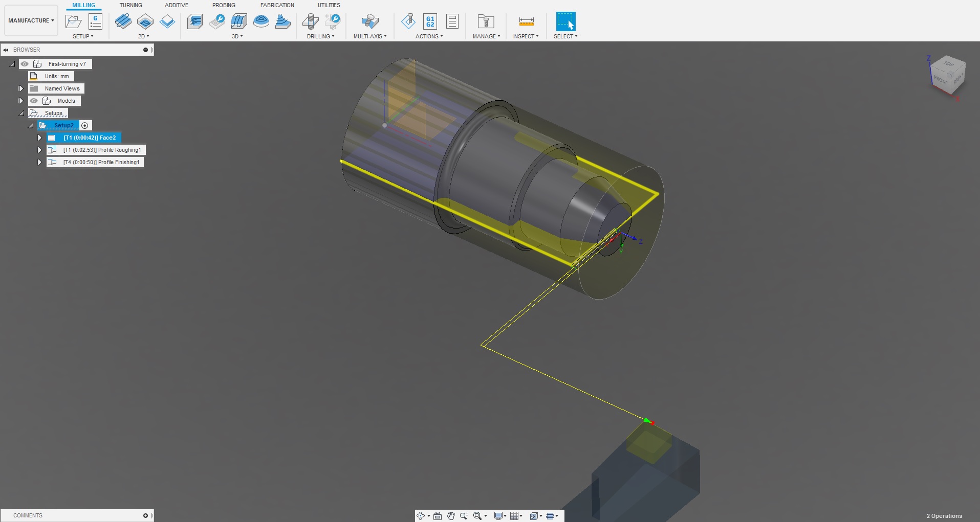The height and width of the screenshot is (522, 980).
Task: Toggle the Models visibility eye icon
Action: coord(34,101)
